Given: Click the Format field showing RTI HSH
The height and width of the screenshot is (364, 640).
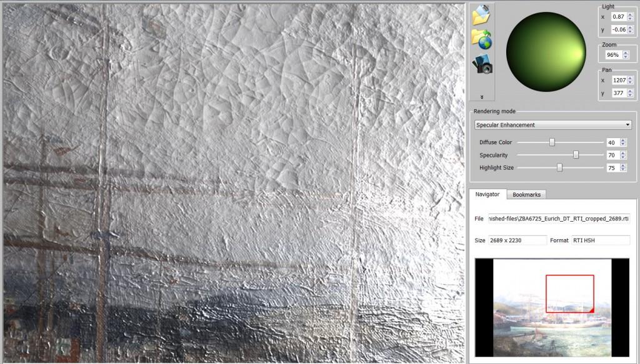Looking at the screenshot, I should click(x=601, y=240).
